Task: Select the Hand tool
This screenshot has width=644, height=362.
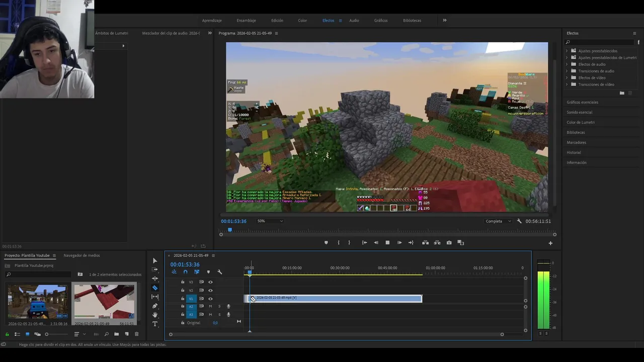Action: 155,315
